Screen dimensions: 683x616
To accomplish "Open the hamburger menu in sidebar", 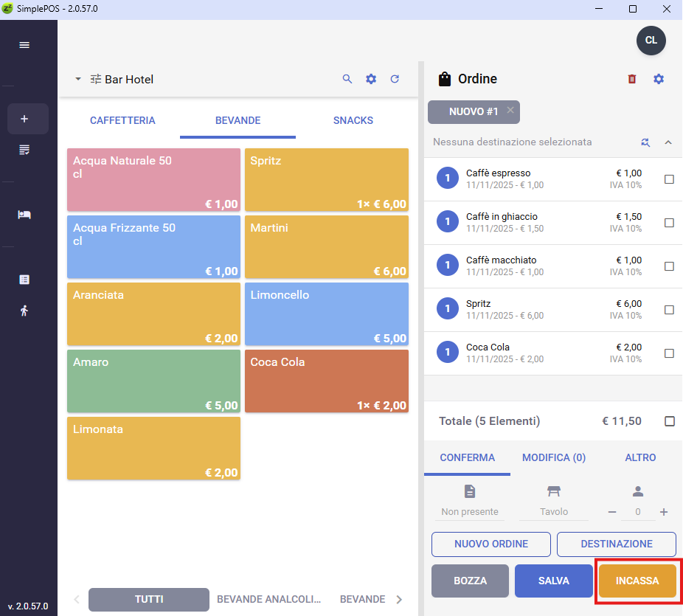I will pos(24,45).
